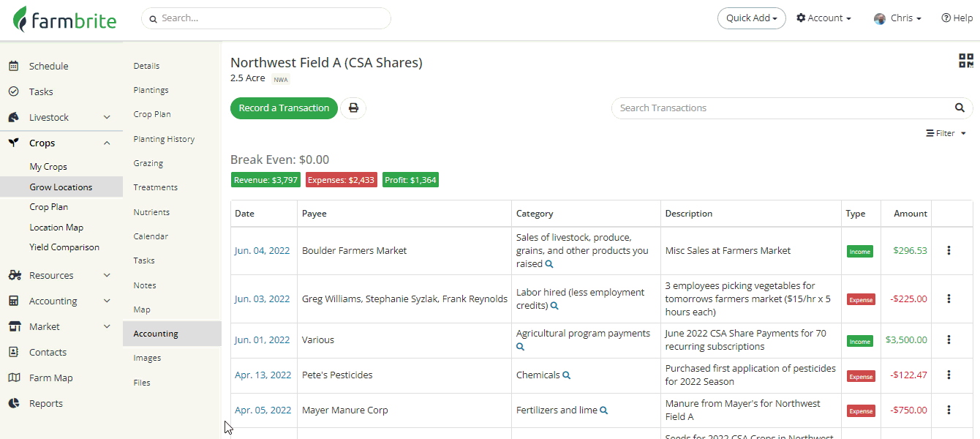
Task: Click magnifier next to Fertilizers and lime
Action: pyautogui.click(x=603, y=410)
